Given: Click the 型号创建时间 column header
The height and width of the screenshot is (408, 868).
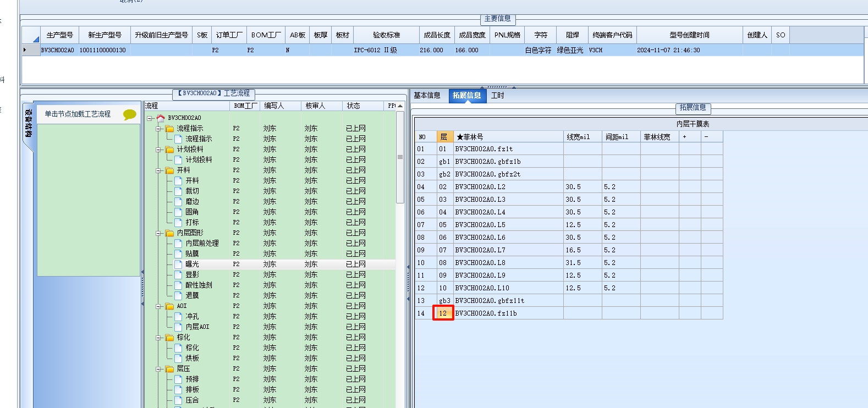Looking at the screenshot, I should pos(689,35).
